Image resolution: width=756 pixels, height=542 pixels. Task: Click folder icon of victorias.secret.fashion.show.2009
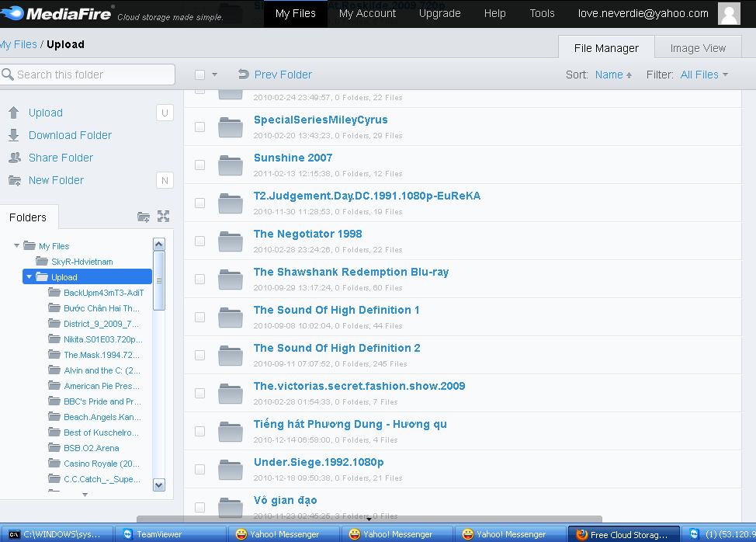[231, 394]
